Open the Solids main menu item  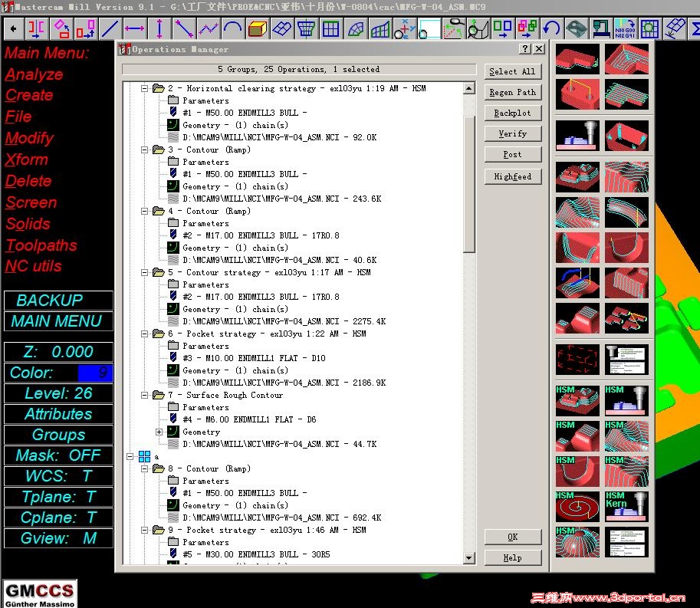28,224
